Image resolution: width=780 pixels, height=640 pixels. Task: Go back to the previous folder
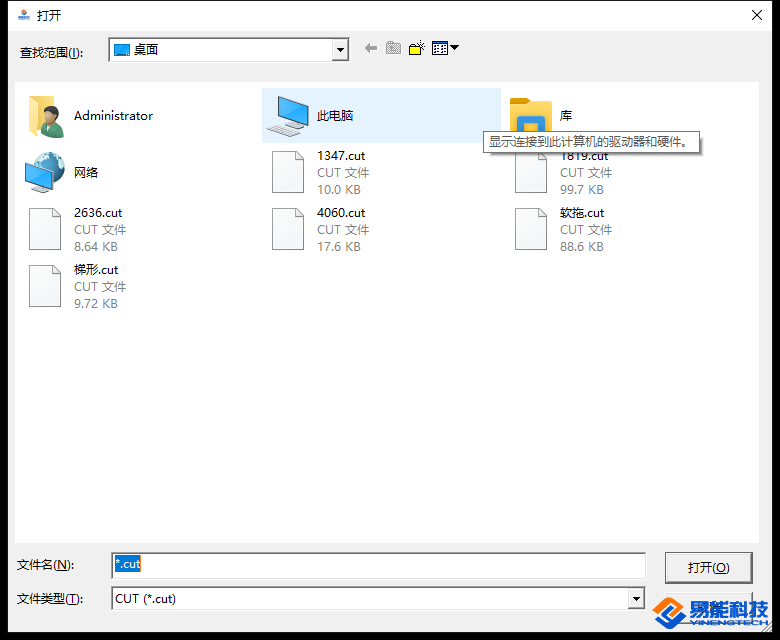point(370,48)
